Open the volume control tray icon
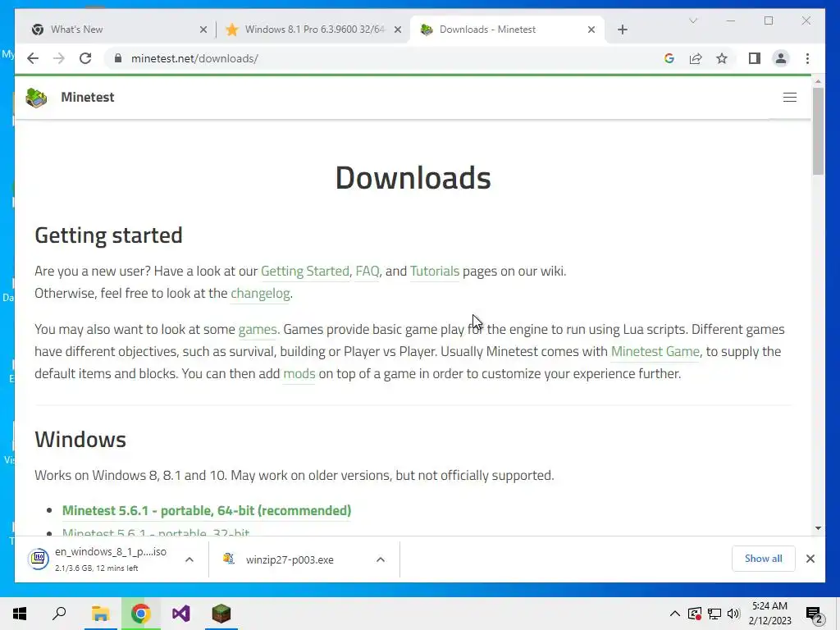Screen dimensions: 840x630 (733, 614)
